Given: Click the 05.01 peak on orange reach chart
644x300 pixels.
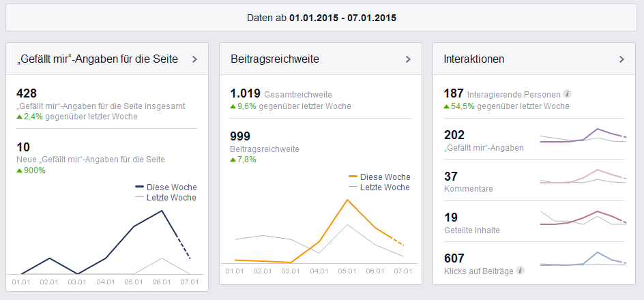Looking at the screenshot, I should pyautogui.click(x=347, y=200).
